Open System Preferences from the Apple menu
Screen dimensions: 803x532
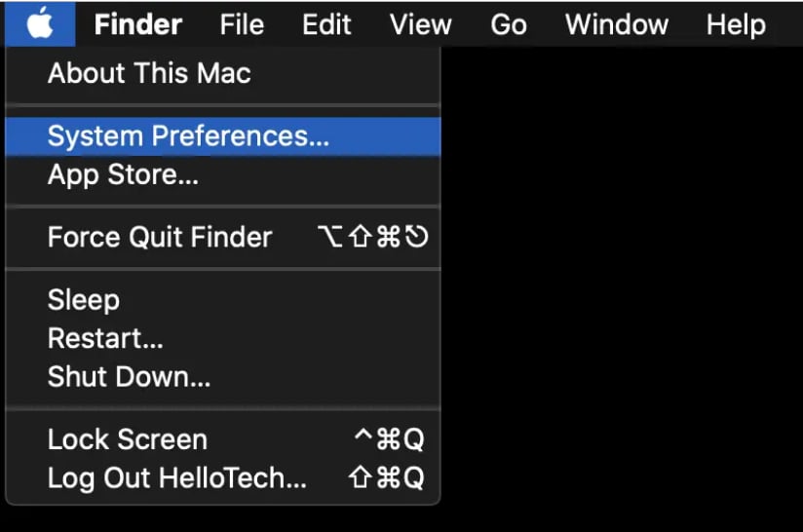click(x=188, y=135)
